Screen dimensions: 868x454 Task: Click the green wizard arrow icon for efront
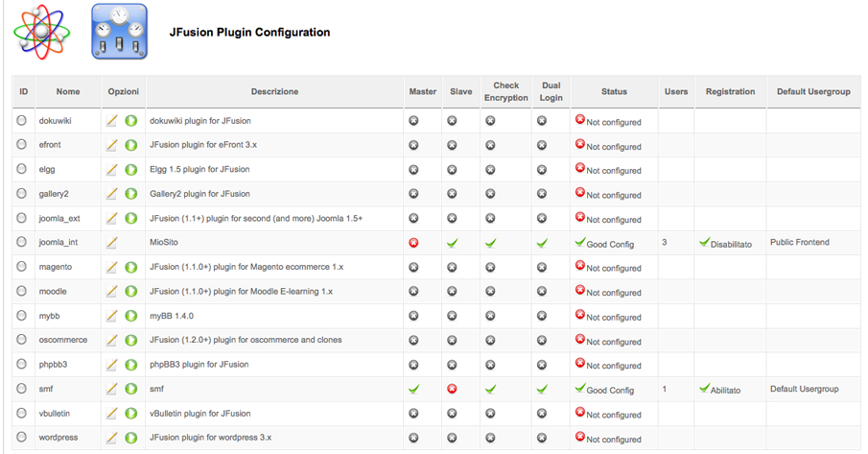pos(131,145)
